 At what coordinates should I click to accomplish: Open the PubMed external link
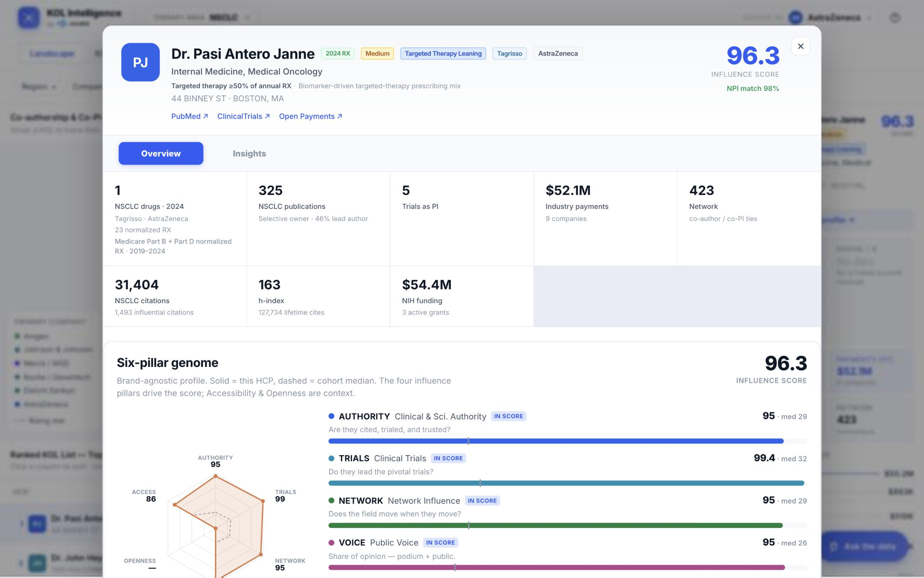coord(190,116)
